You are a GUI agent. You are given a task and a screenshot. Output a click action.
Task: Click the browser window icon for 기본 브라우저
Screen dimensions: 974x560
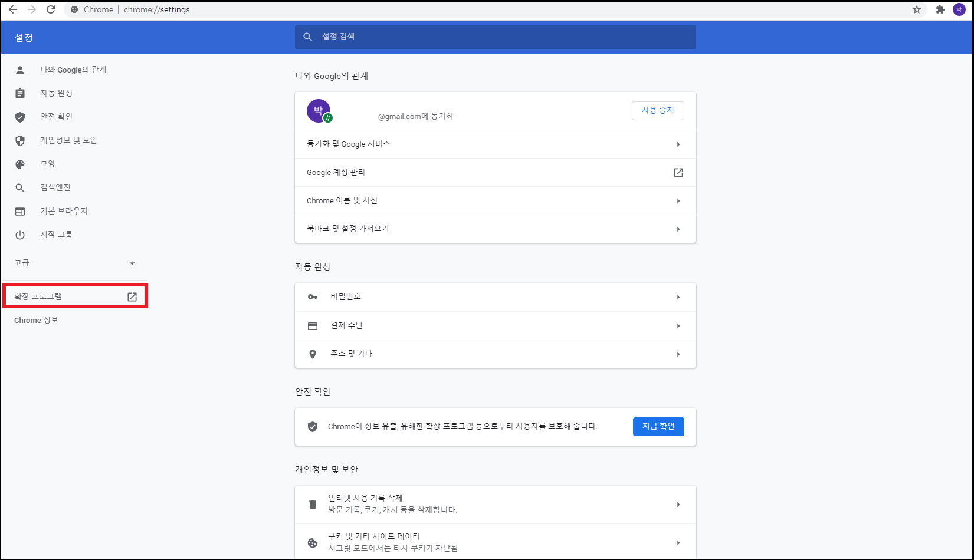pyautogui.click(x=20, y=212)
